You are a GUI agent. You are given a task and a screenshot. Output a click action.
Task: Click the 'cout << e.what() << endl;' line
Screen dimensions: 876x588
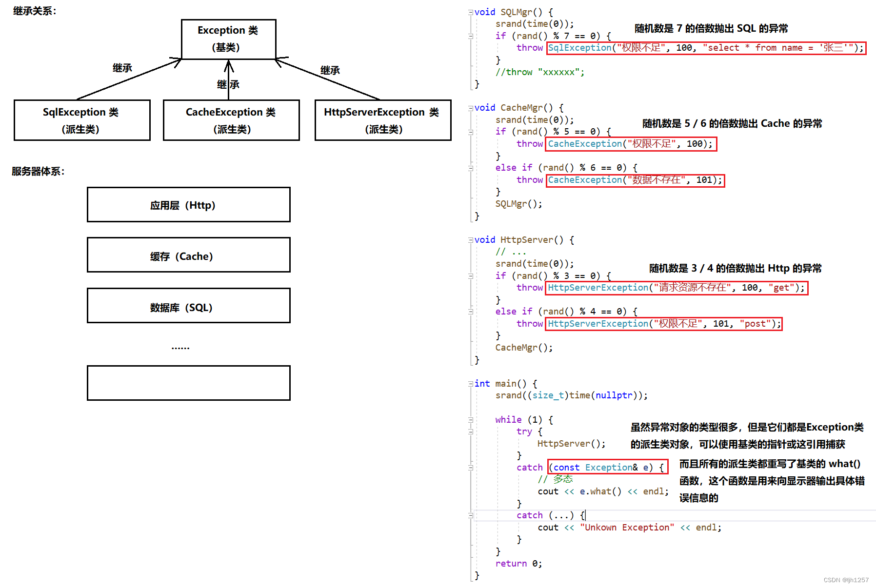(603, 491)
